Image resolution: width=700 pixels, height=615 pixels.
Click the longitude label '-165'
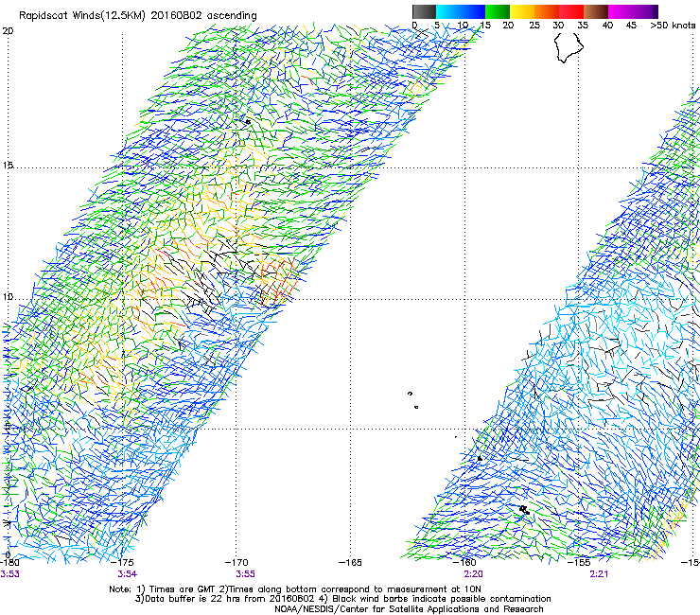pyautogui.click(x=350, y=562)
